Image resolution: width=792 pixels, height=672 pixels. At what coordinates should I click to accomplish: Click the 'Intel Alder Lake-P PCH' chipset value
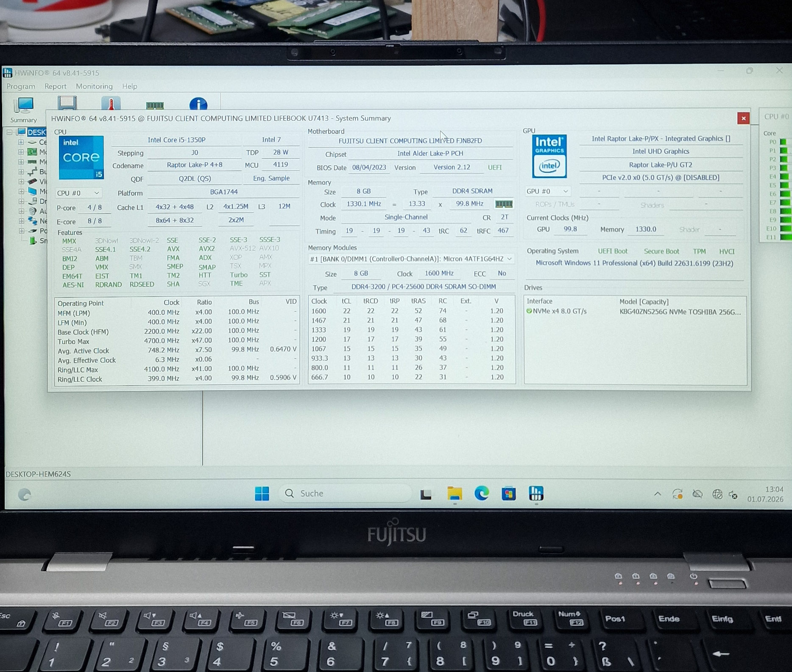click(430, 153)
